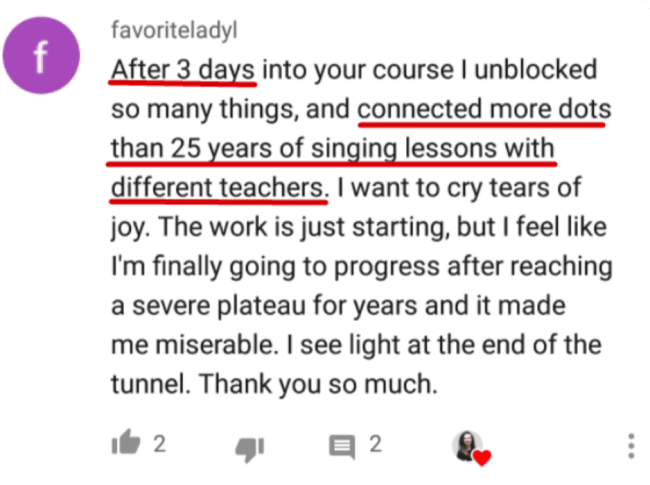
Task: Click the underlined 'different teachers.' text
Action: coord(220,187)
